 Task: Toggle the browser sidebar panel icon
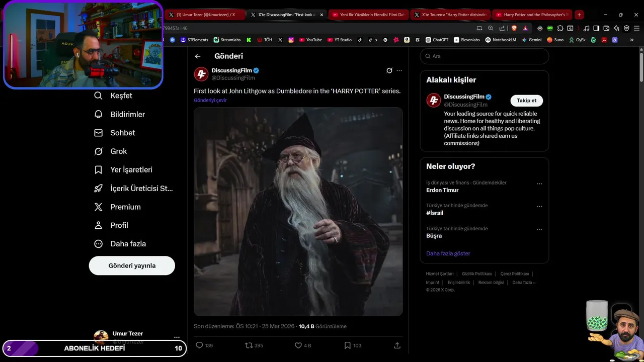click(596, 28)
